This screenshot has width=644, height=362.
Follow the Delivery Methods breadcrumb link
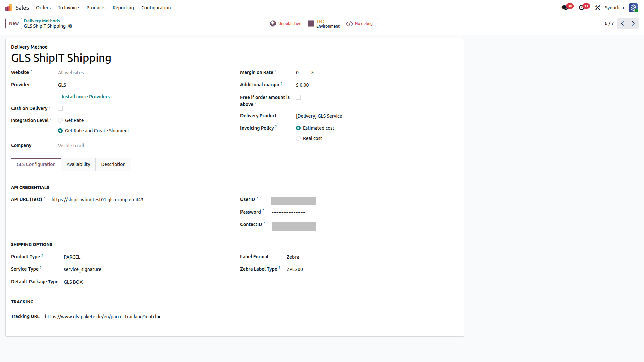click(x=42, y=21)
